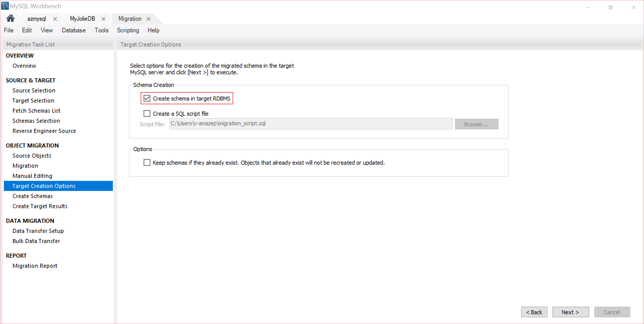Select Source Objects in migration task list

[x=32, y=156]
